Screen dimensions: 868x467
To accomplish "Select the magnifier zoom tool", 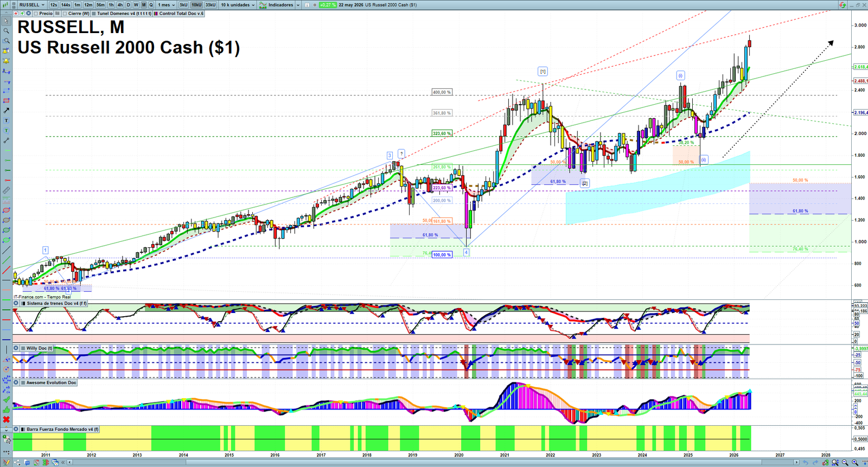I will click(x=7, y=31).
